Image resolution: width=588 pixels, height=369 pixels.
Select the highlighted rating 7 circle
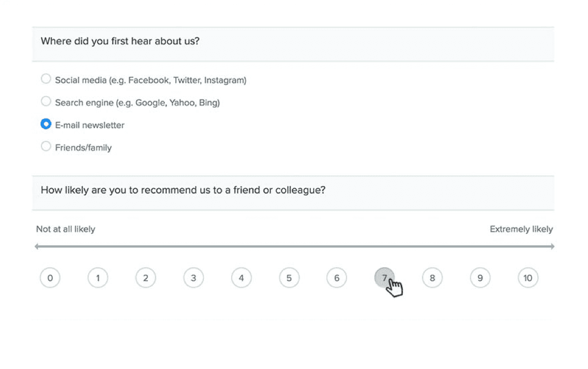point(384,278)
